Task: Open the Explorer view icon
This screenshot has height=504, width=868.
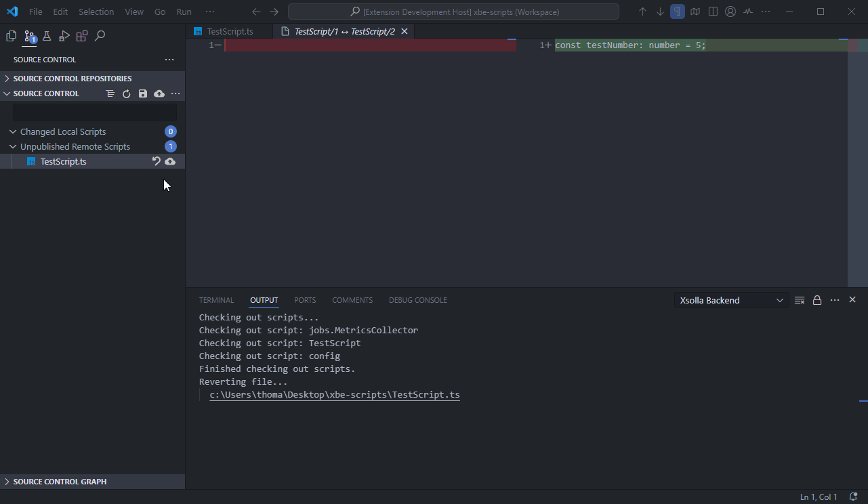Action: (11, 36)
